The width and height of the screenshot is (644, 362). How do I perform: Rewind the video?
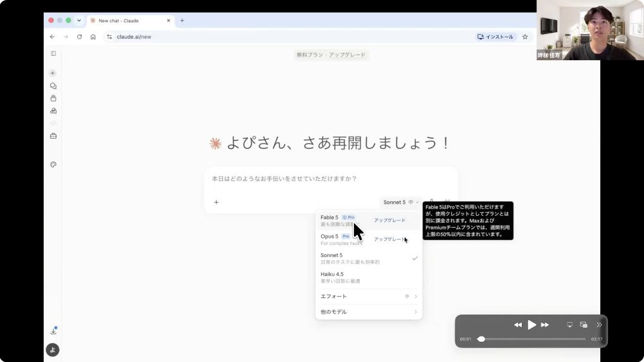pos(518,325)
